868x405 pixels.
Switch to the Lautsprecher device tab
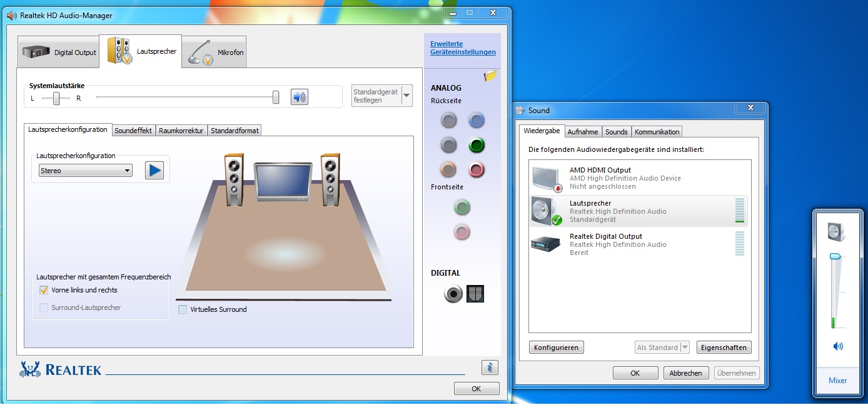(x=141, y=51)
